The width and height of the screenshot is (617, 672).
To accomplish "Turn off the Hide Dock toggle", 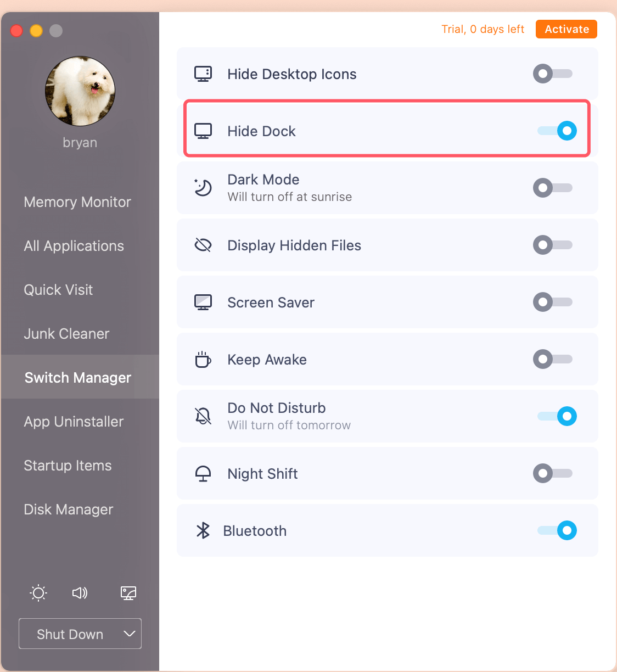I will (557, 131).
